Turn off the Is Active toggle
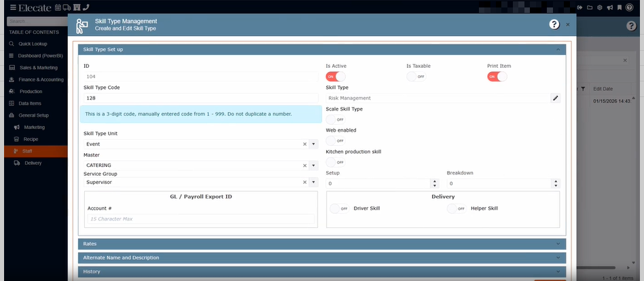The height and width of the screenshot is (281, 644). 336,77
